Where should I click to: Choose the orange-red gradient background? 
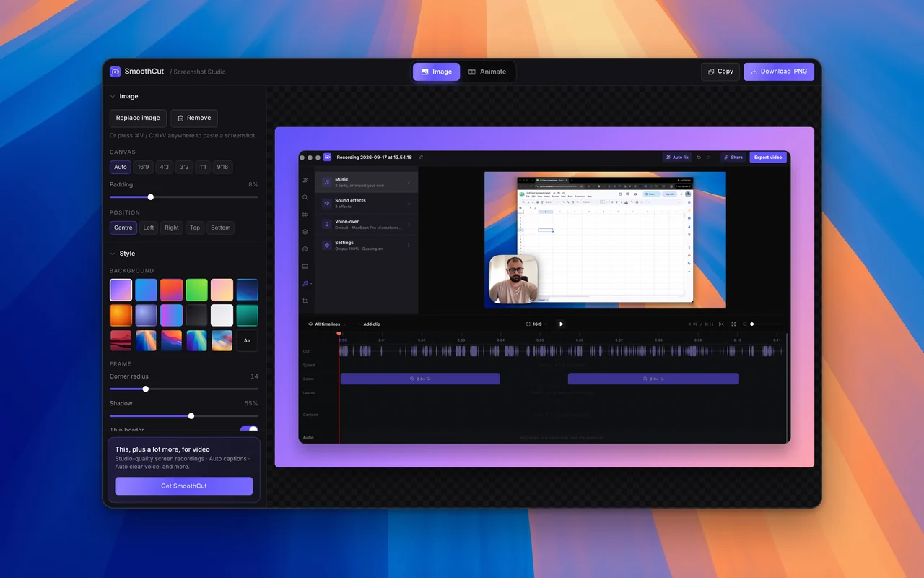(171, 290)
